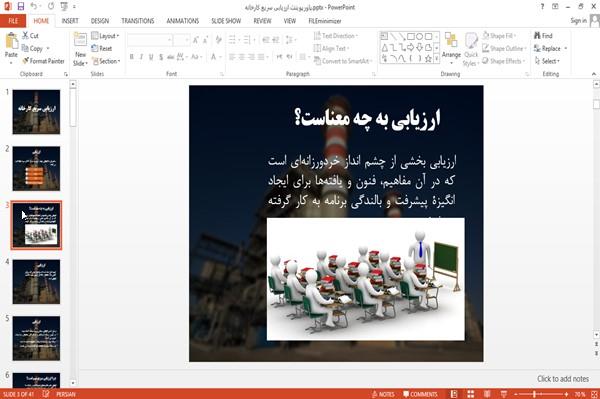Click Fit slide to window icon
This screenshot has height=399, width=600.
[594, 394]
